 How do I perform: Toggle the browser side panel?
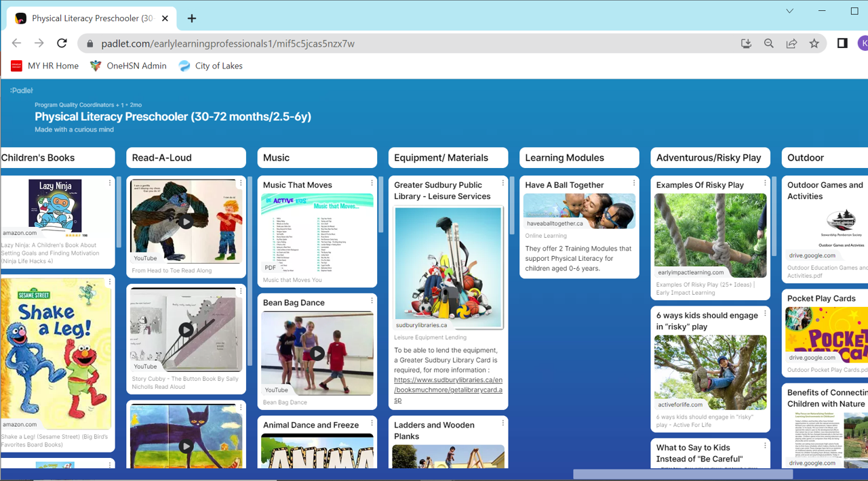point(842,43)
